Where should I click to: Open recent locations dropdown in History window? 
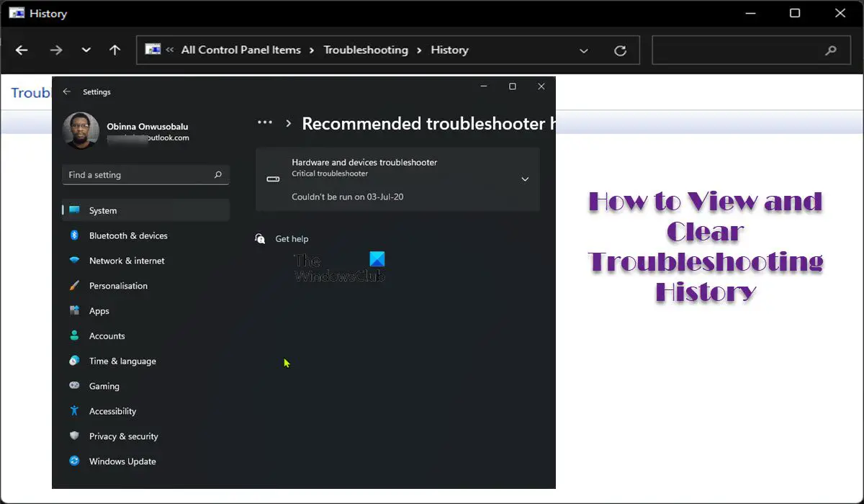pos(86,50)
